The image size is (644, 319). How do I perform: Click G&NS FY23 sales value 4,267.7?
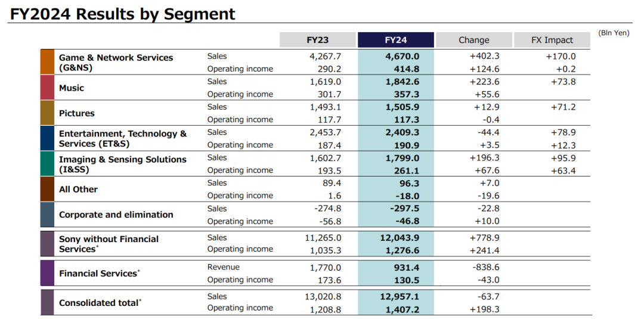coord(326,56)
